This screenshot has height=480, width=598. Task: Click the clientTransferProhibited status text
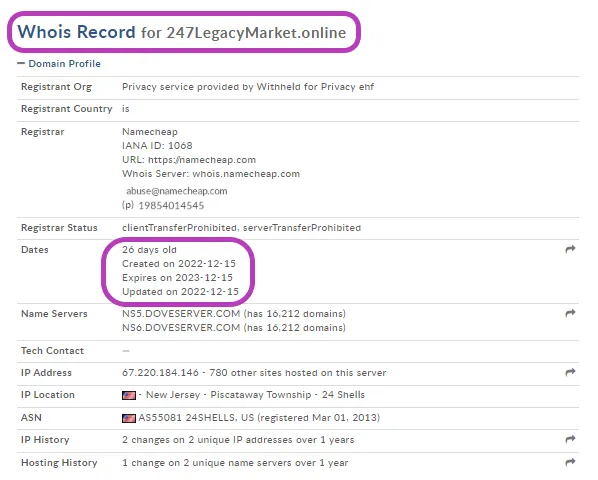click(179, 228)
